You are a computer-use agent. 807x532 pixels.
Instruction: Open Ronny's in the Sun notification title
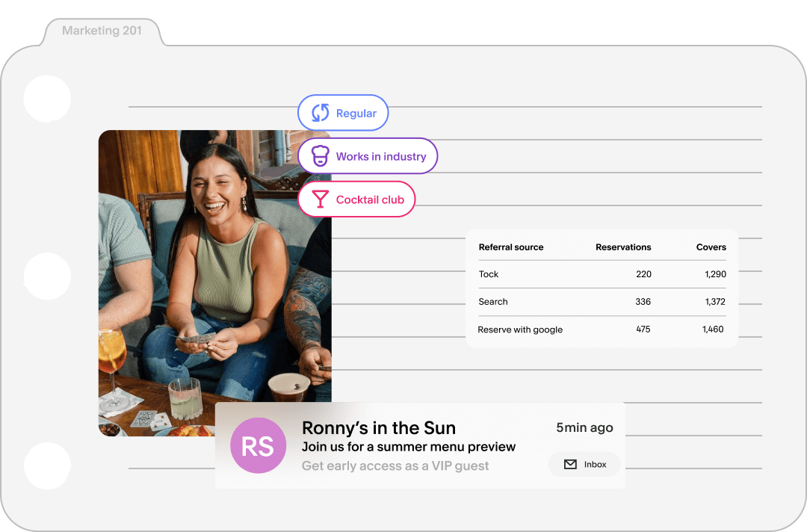pos(379,428)
